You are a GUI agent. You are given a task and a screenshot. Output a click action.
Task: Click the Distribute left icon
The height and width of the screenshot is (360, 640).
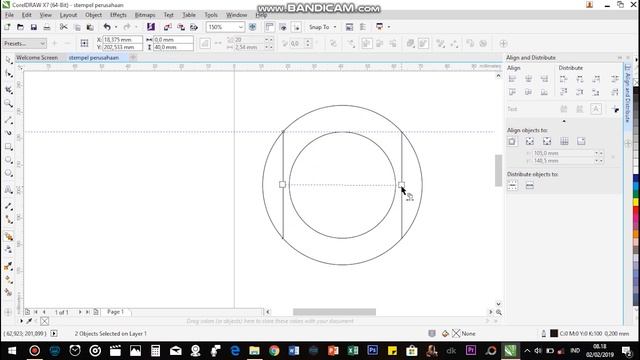(564, 79)
